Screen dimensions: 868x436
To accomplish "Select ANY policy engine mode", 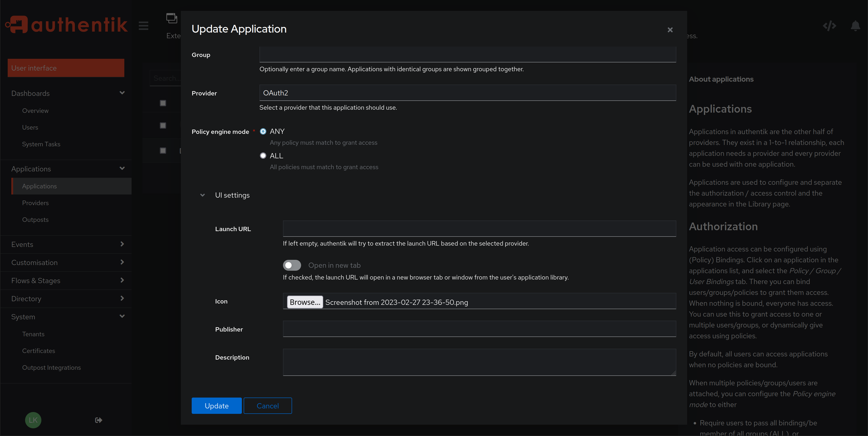I will click(263, 132).
